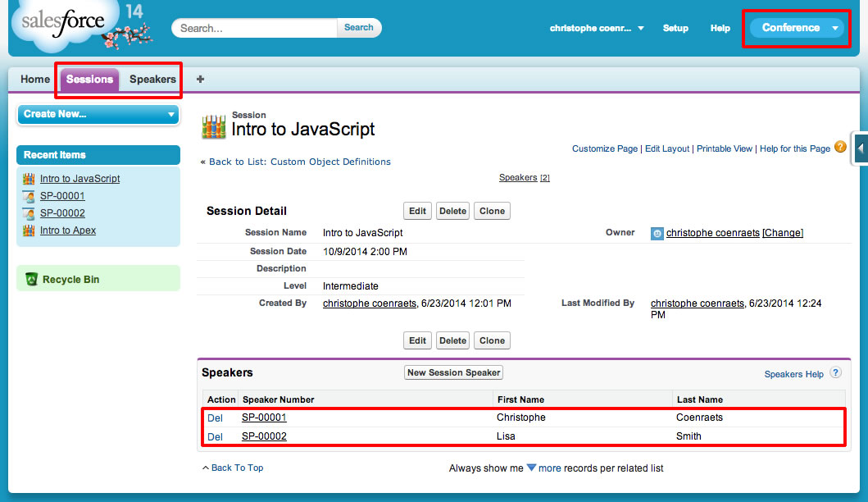Open Setup from the header
Image resolution: width=868 pixels, height=502 pixels.
coord(675,28)
